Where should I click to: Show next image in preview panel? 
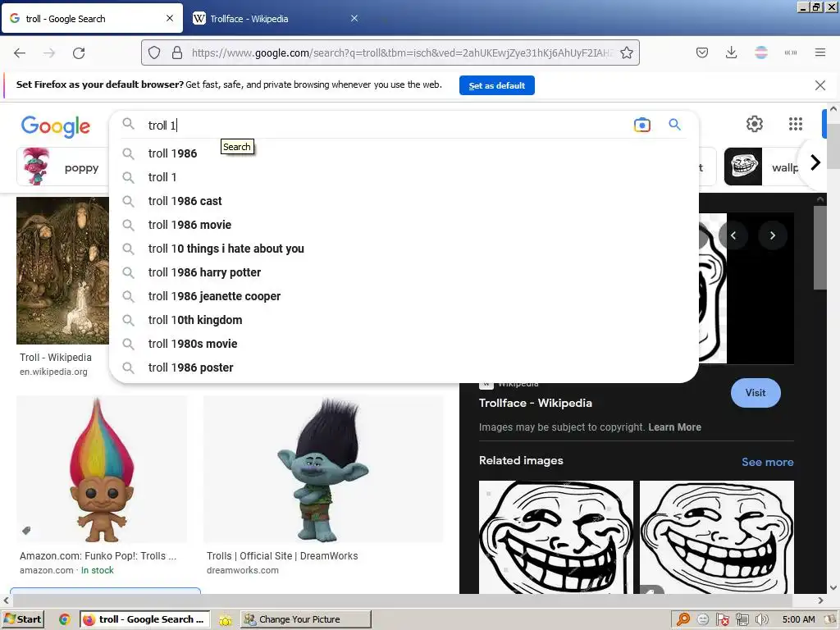[x=773, y=235]
